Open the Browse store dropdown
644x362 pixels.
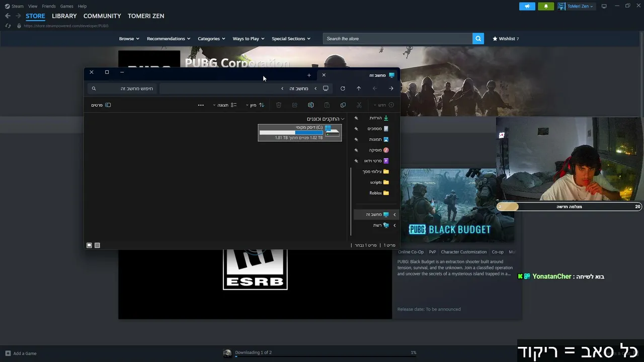(x=129, y=39)
